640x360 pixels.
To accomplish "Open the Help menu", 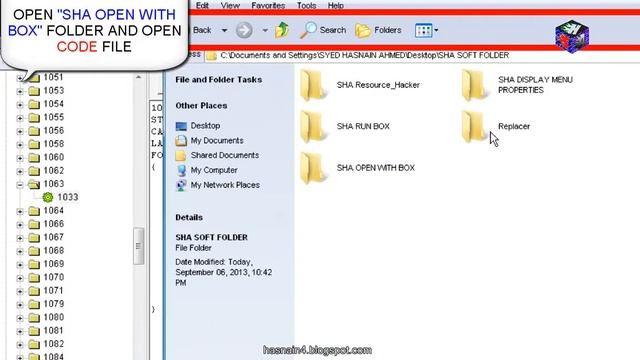I will pyautogui.click(x=336, y=6).
